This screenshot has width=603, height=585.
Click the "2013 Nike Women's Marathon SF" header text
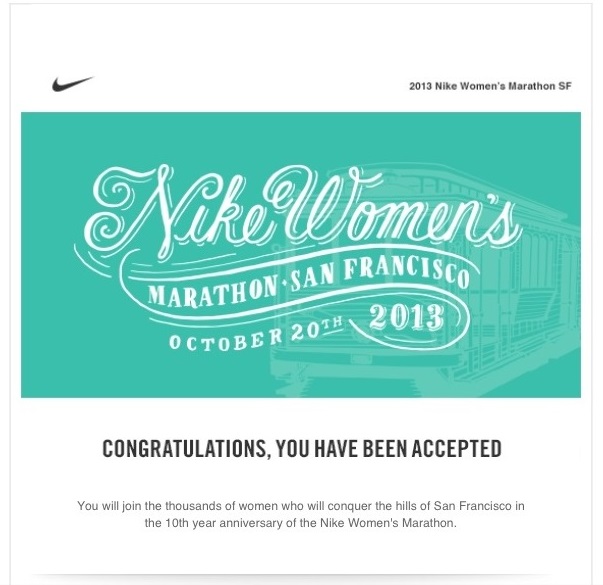pyautogui.click(x=490, y=86)
